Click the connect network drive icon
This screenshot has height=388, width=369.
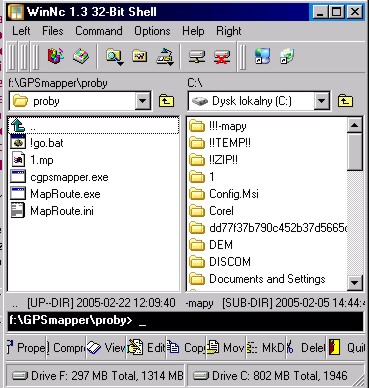197,57
